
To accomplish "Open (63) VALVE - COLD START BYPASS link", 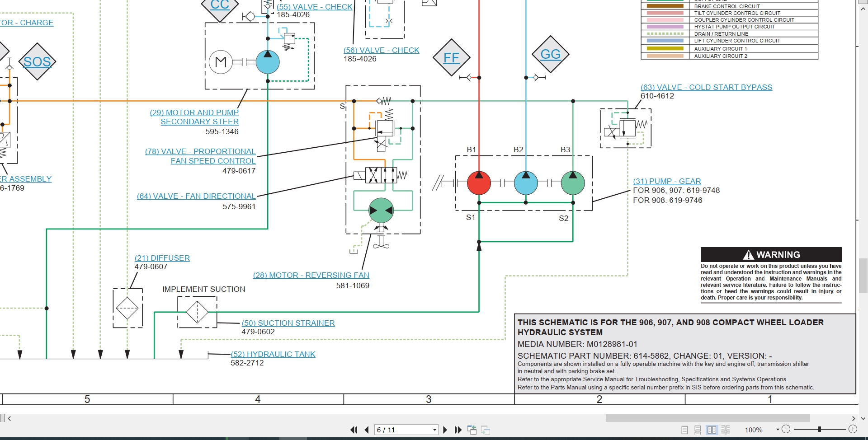I will (x=706, y=87).
